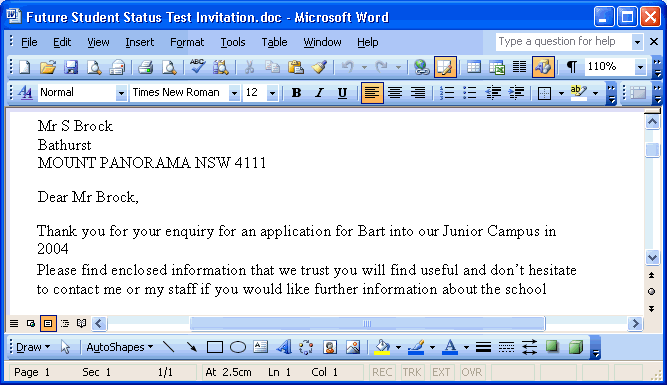Toggle Show/Hide paragraph marks
Screen dimensions: 667x385
point(572,67)
